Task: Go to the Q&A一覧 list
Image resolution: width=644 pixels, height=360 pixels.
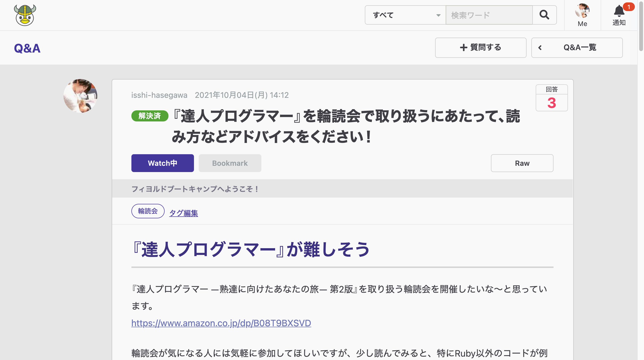Action: [x=577, y=47]
